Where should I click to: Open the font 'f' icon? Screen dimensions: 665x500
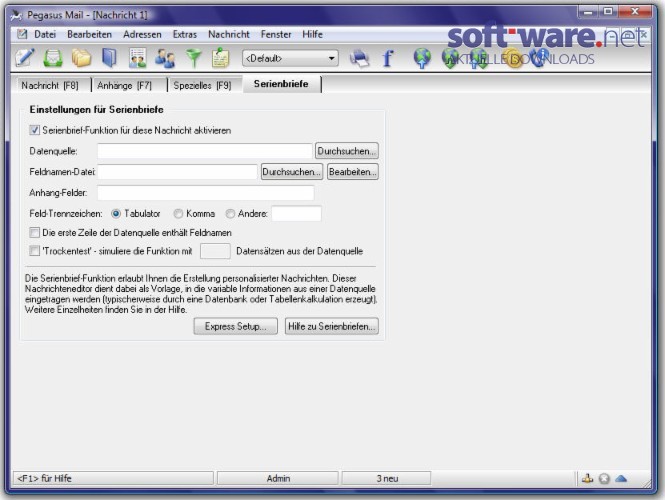click(x=388, y=58)
